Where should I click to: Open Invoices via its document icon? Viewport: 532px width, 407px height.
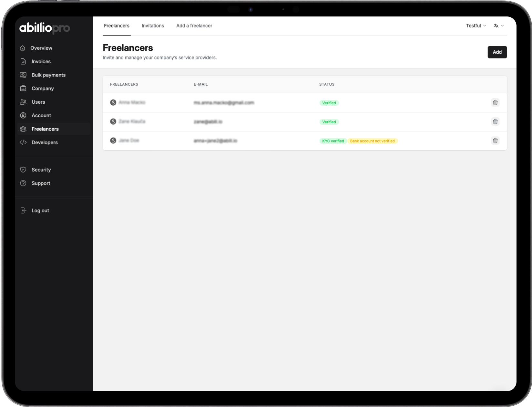click(x=23, y=61)
